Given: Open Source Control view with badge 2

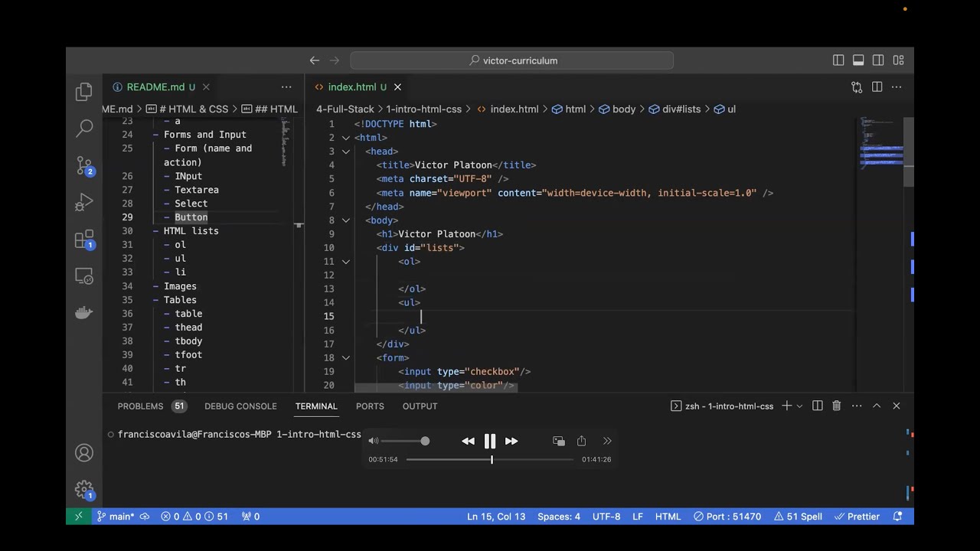Looking at the screenshot, I should click(84, 165).
